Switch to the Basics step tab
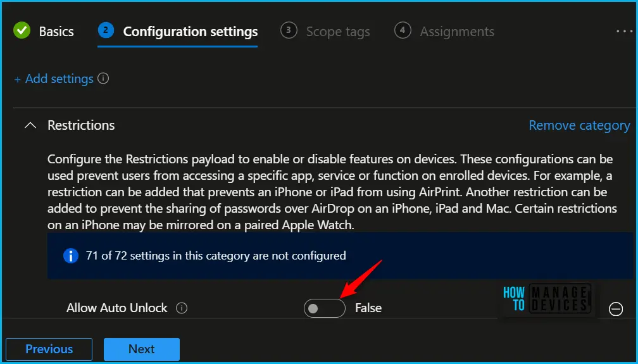 click(x=56, y=32)
